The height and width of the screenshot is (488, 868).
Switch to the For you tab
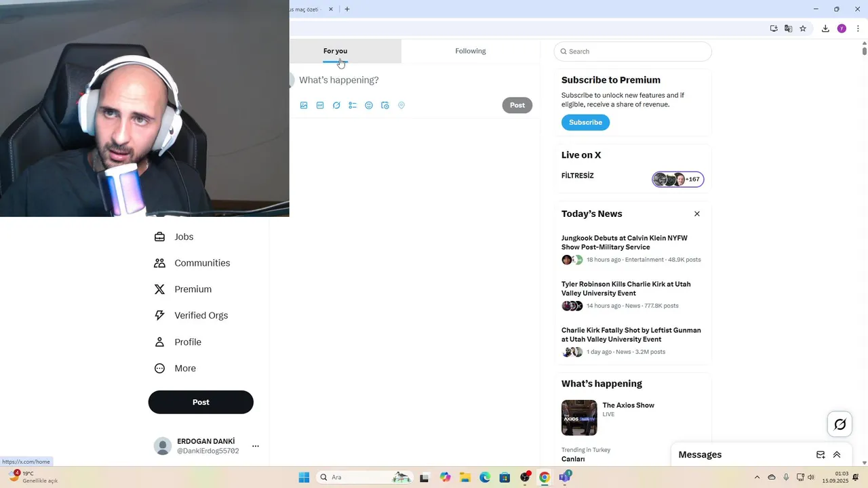(335, 51)
